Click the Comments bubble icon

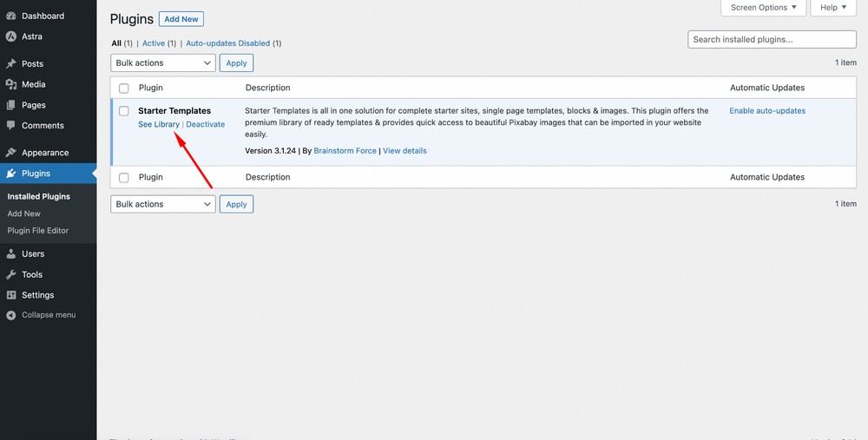pyautogui.click(x=11, y=126)
